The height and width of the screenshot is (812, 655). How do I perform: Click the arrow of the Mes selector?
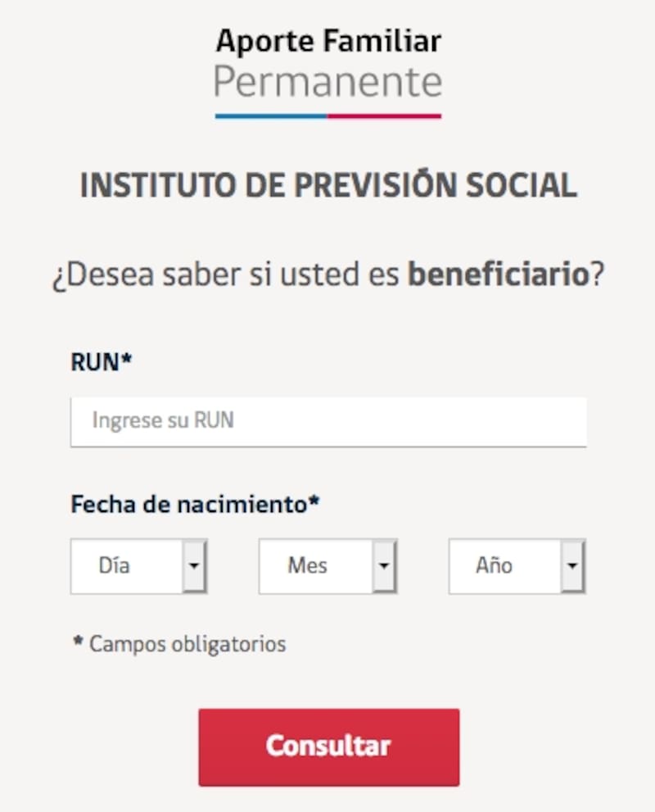tap(384, 565)
